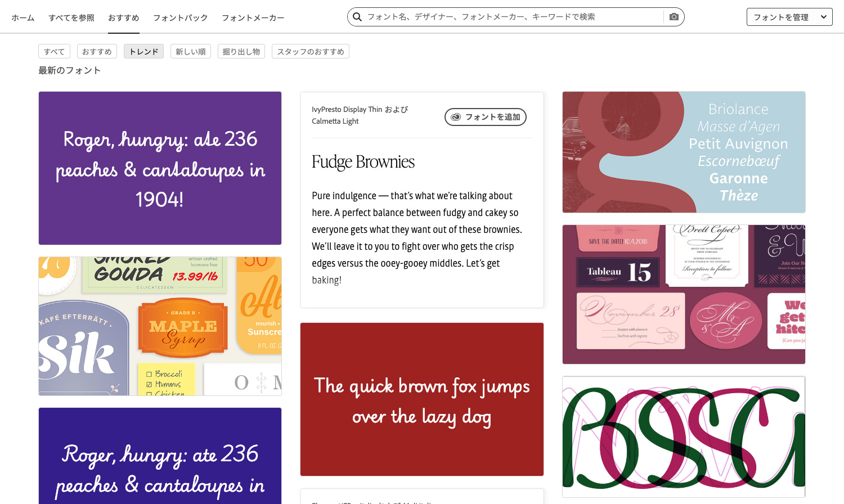Click the 最新のフォント heading
Viewport: 844px width, 504px height.
[x=70, y=70]
